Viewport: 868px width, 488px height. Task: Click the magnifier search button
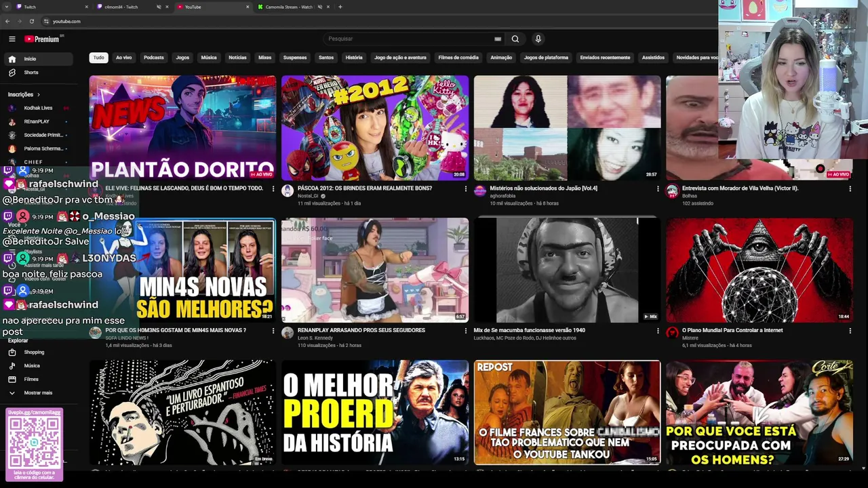pos(515,39)
